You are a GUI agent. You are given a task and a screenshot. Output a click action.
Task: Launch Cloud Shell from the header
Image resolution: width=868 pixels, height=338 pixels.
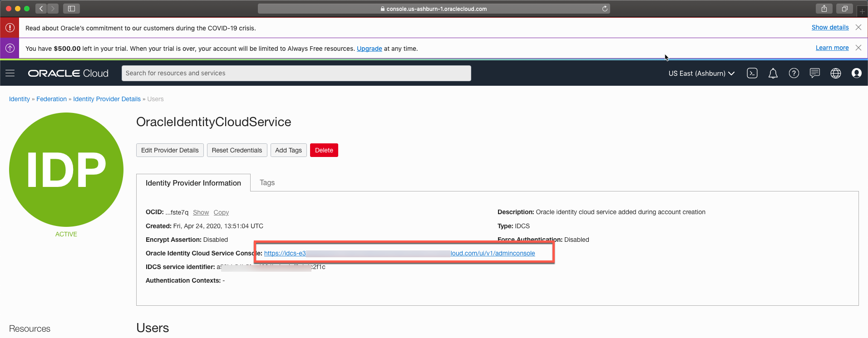pyautogui.click(x=752, y=73)
